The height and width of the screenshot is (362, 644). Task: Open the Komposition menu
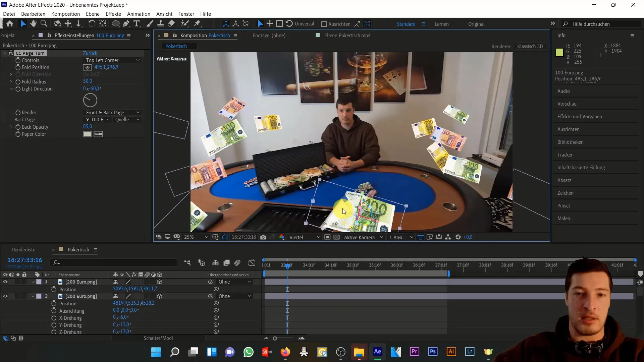65,14
